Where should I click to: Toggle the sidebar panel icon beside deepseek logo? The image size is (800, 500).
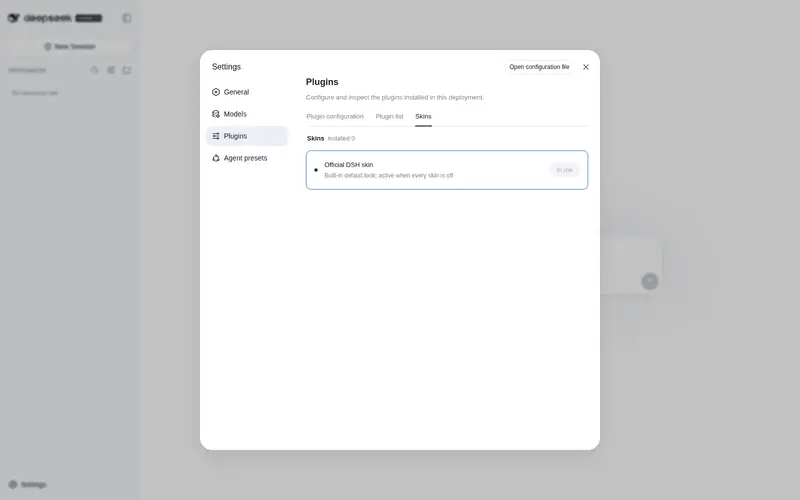[127, 18]
